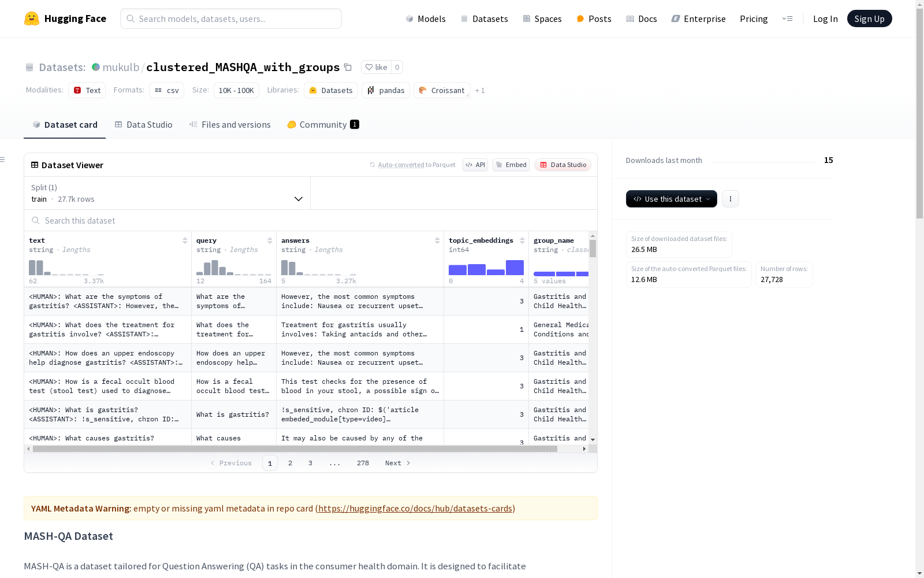Screen dimensions: 924x578
Task: Select the csv format tag
Action: [166, 90]
